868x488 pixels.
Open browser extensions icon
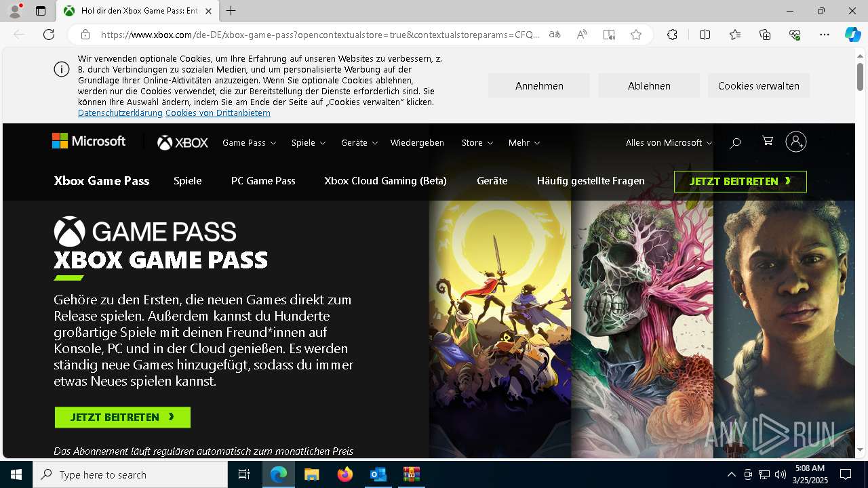click(x=672, y=35)
